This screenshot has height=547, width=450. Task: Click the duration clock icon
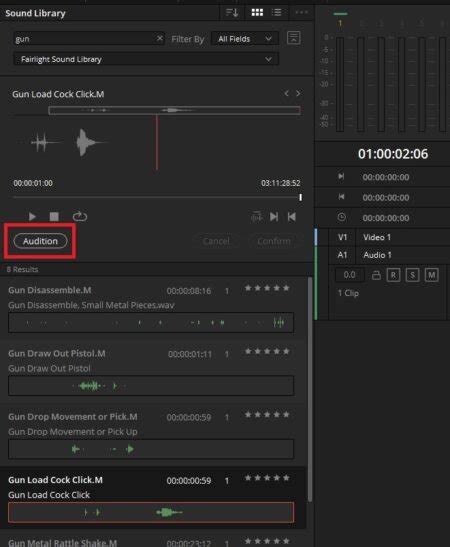[x=342, y=217]
